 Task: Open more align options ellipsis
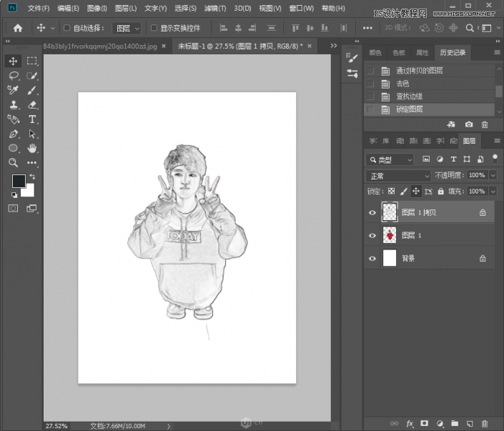point(367,29)
